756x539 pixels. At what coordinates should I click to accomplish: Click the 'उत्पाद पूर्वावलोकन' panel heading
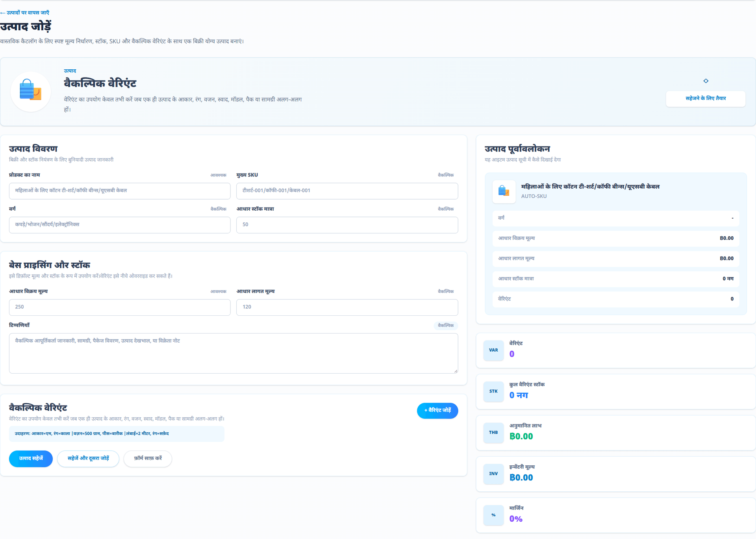click(517, 149)
